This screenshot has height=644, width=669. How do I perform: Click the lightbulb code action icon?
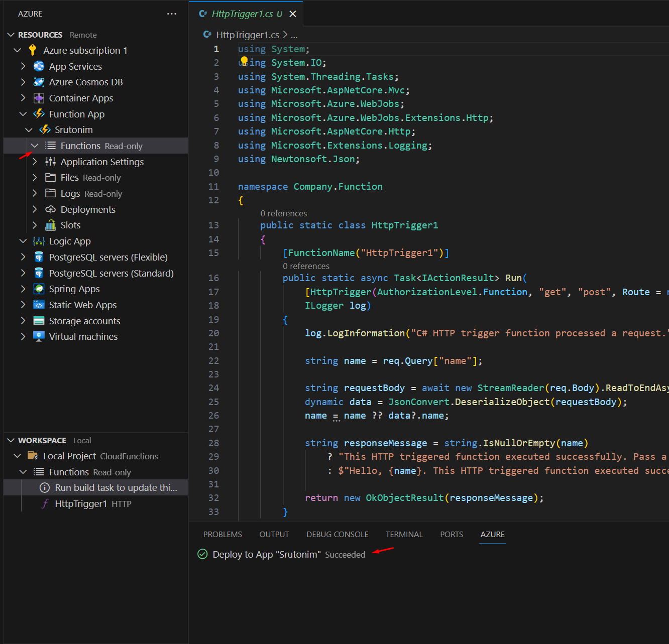click(x=244, y=61)
